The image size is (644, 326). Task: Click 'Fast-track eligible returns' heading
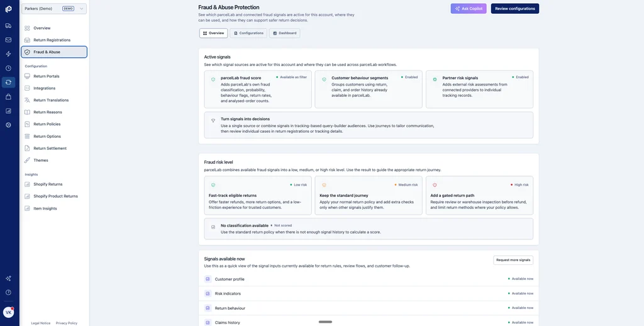click(x=233, y=196)
